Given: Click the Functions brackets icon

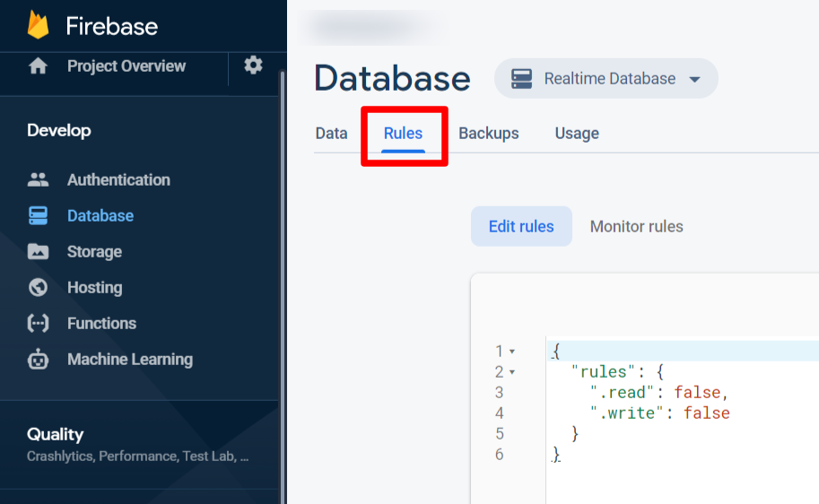Looking at the screenshot, I should 39,323.
